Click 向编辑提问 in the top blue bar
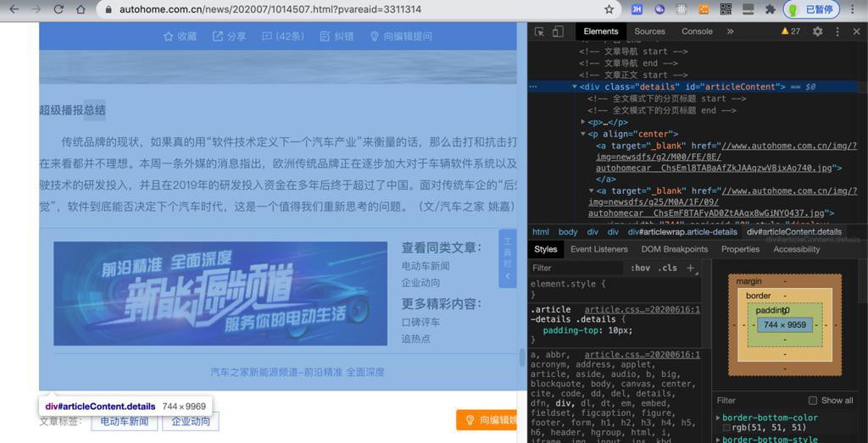This screenshot has width=868, height=443. click(401, 36)
